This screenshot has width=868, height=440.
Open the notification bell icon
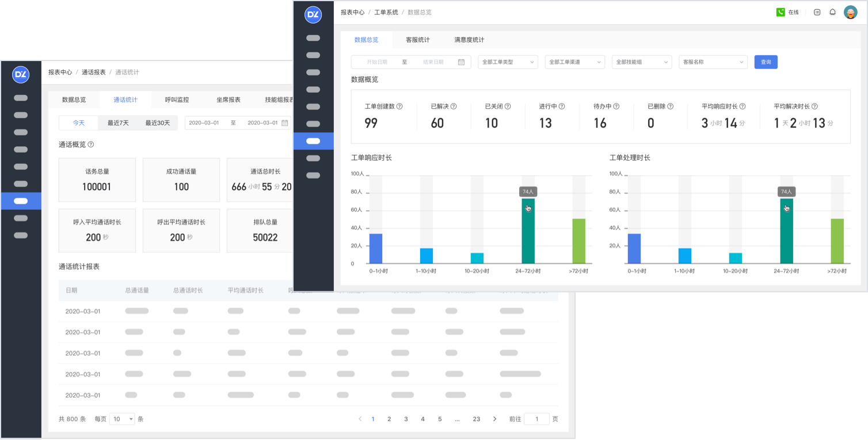[832, 12]
